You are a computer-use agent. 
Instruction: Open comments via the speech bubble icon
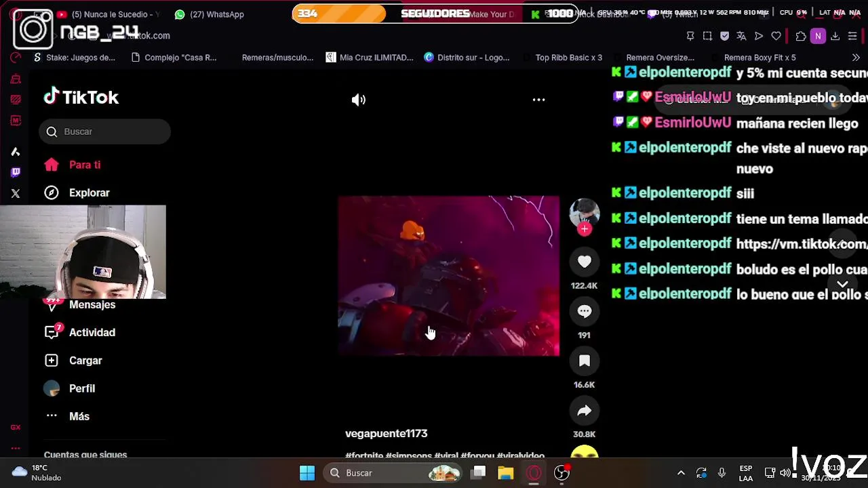click(584, 311)
